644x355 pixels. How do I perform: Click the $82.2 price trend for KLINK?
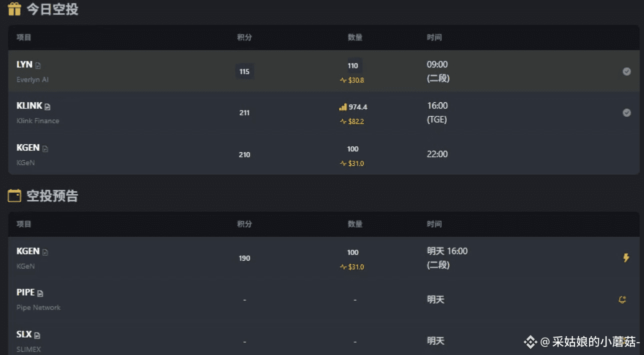tap(352, 121)
